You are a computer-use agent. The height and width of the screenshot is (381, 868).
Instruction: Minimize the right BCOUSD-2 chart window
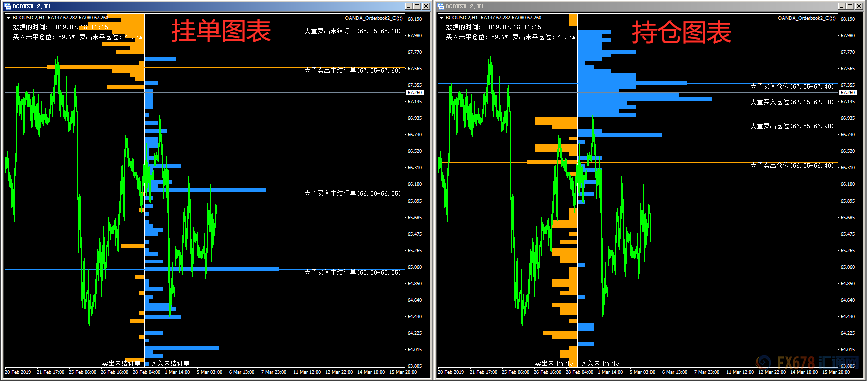842,6
